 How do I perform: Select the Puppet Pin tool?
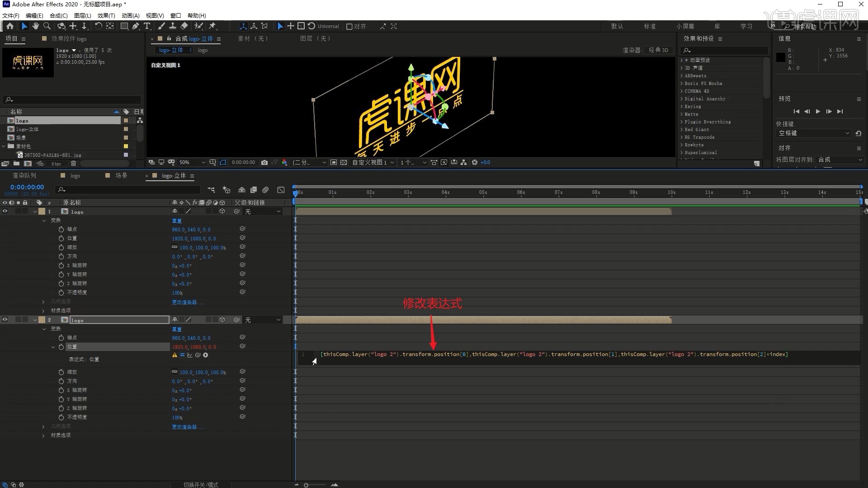tap(212, 26)
